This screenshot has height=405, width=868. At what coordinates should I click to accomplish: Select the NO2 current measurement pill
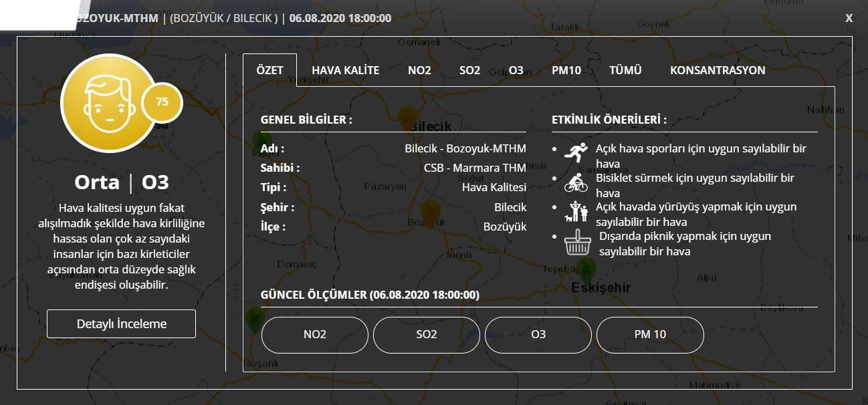coord(315,334)
